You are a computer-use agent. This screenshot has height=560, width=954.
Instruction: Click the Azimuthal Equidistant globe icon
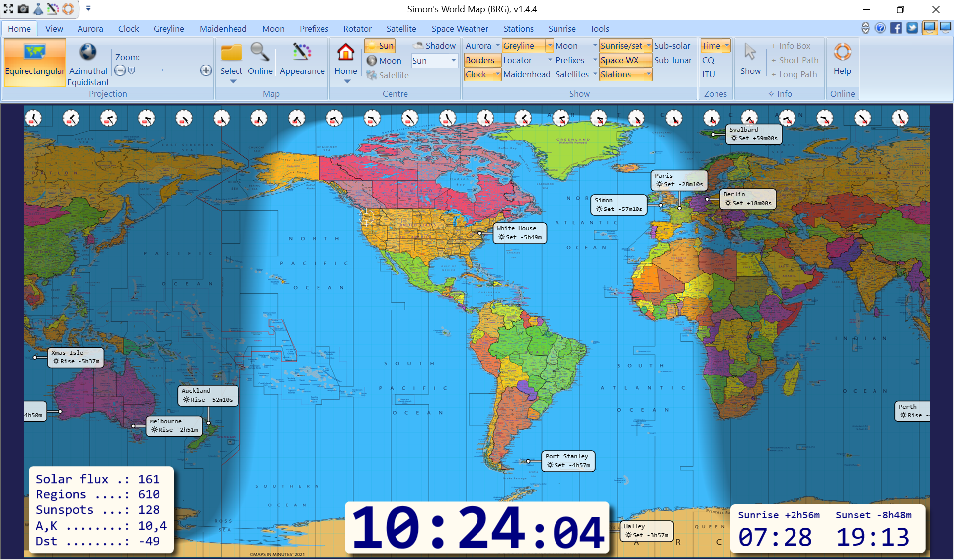tap(88, 52)
